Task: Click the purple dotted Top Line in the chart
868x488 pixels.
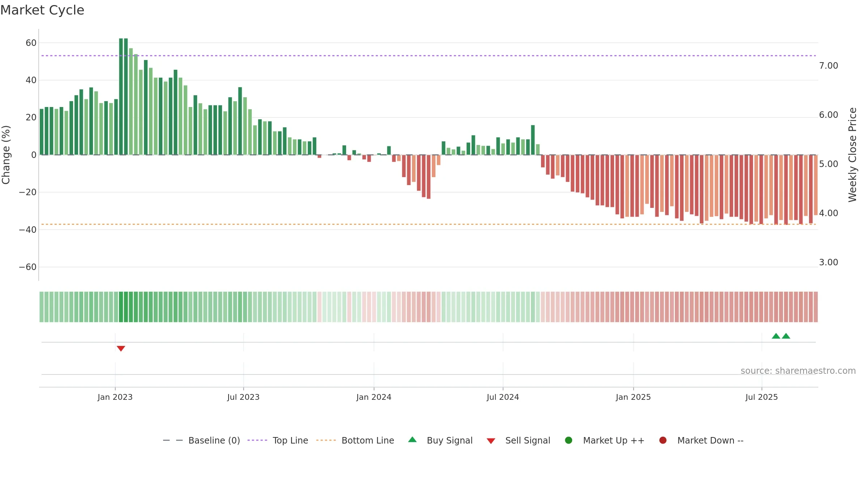Action: [429, 56]
